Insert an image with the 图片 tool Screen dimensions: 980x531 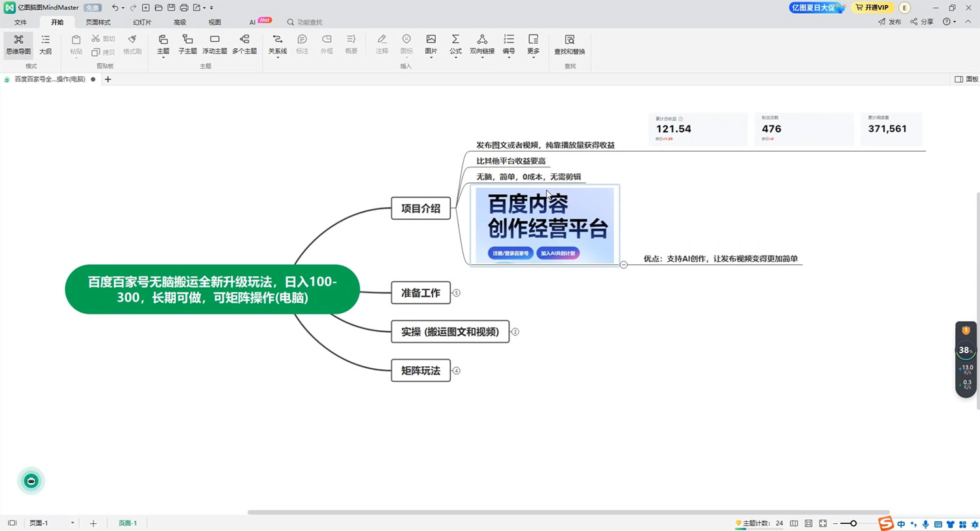click(431, 46)
